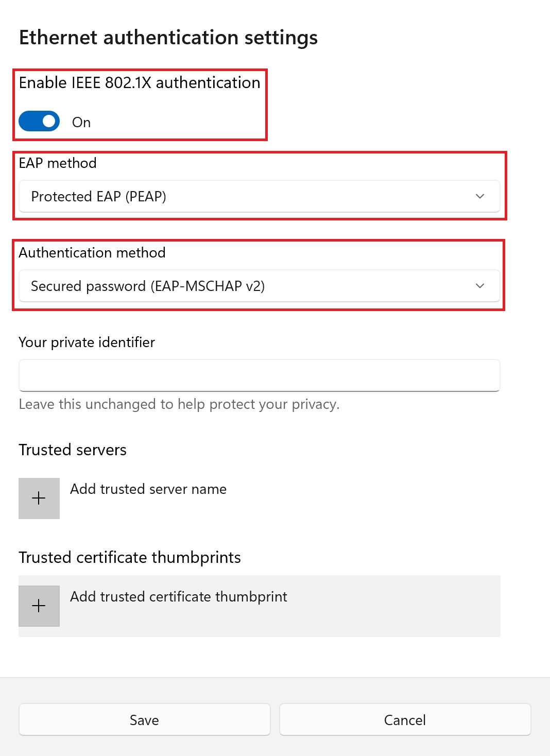Click the "Your private identifier" label
The height and width of the screenshot is (756, 550).
pos(87,342)
